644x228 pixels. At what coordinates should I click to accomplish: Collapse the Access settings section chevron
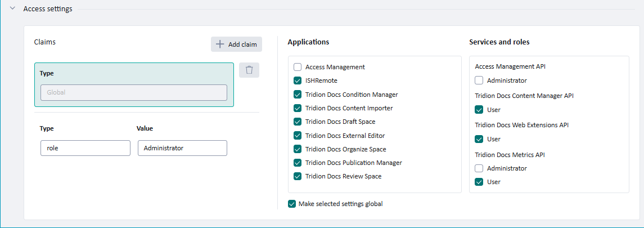12,8
